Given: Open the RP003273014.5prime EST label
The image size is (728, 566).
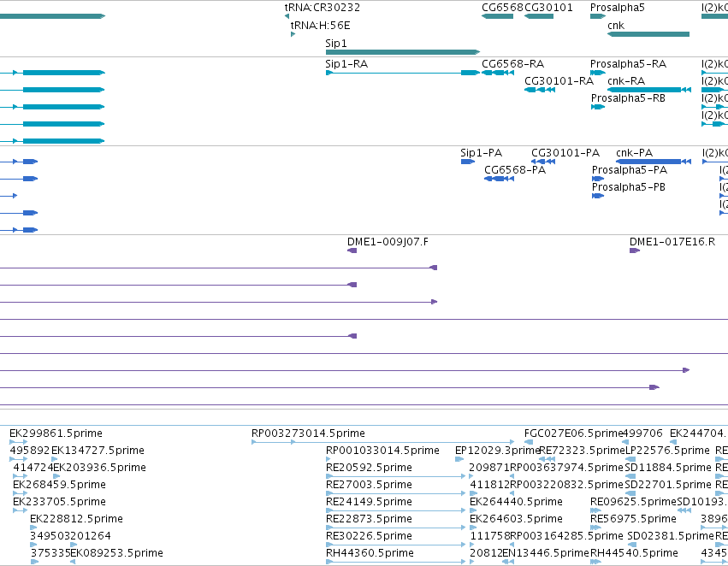Looking at the screenshot, I should coord(308,433).
